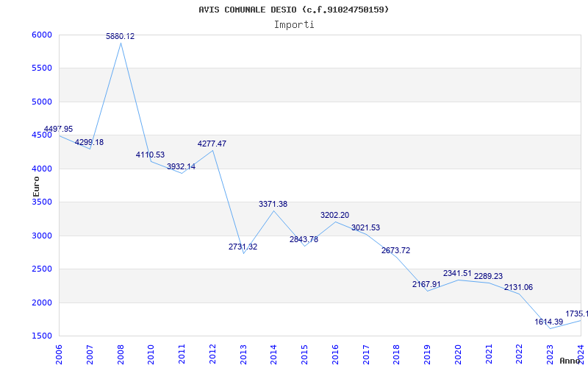Click the 2007 x-axis year label
Screen dimensions: 588x368
pos(90,354)
